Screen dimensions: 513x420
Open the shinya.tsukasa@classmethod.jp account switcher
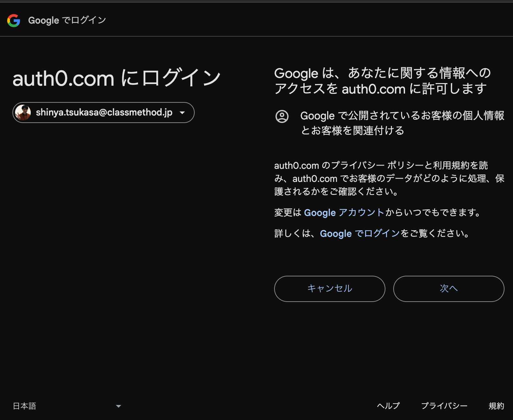coord(103,113)
